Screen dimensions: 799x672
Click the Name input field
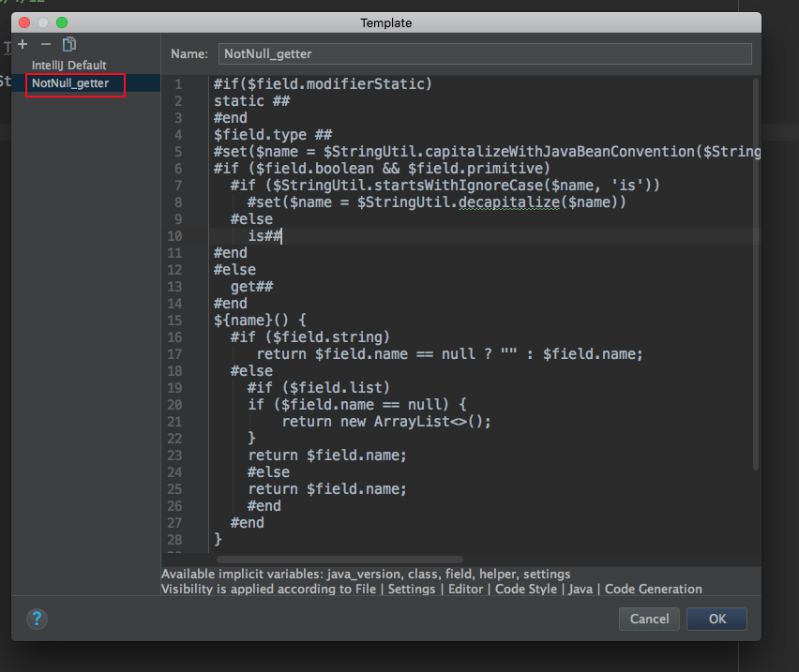[485, 54]
